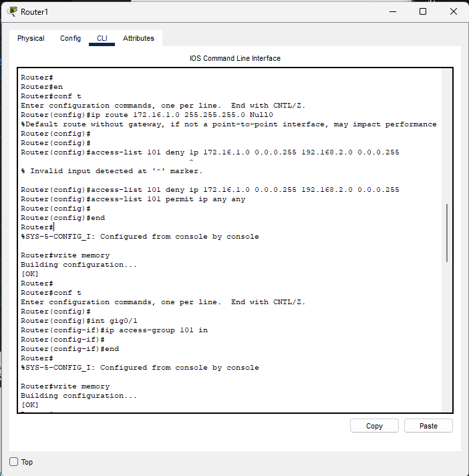Click the 'access-list 101 deny lp' line with typo

pyautogui.click(x=210, y=152)
